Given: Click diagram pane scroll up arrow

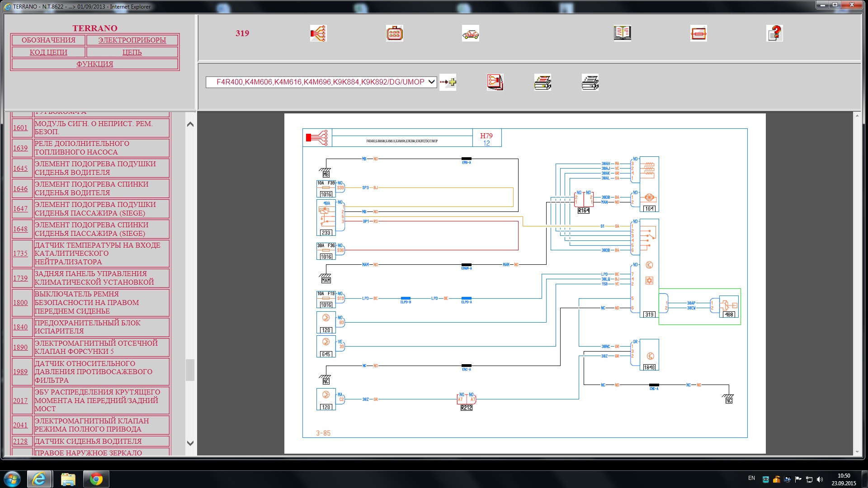Looking at the screenshot, I should pyautogui.click(x=857, y=116).
